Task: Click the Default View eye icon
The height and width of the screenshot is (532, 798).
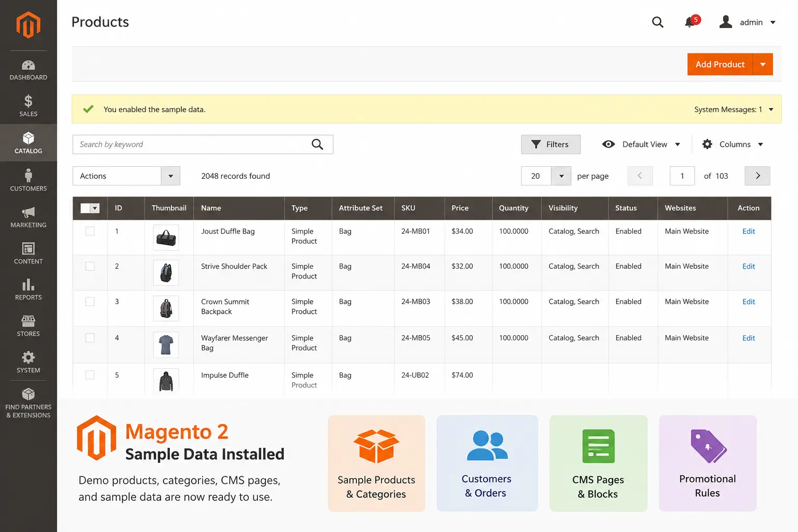Action: (608, 144)
